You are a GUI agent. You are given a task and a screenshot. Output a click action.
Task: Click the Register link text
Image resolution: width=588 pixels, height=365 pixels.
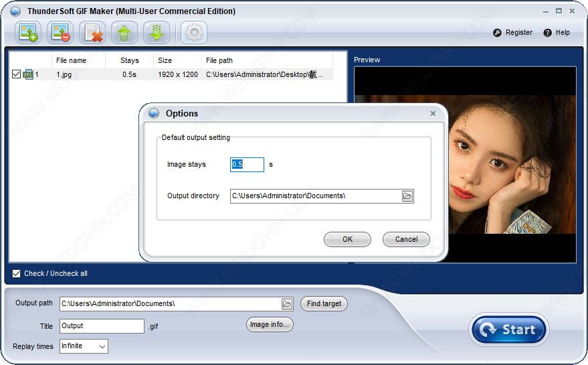(519, 32)
